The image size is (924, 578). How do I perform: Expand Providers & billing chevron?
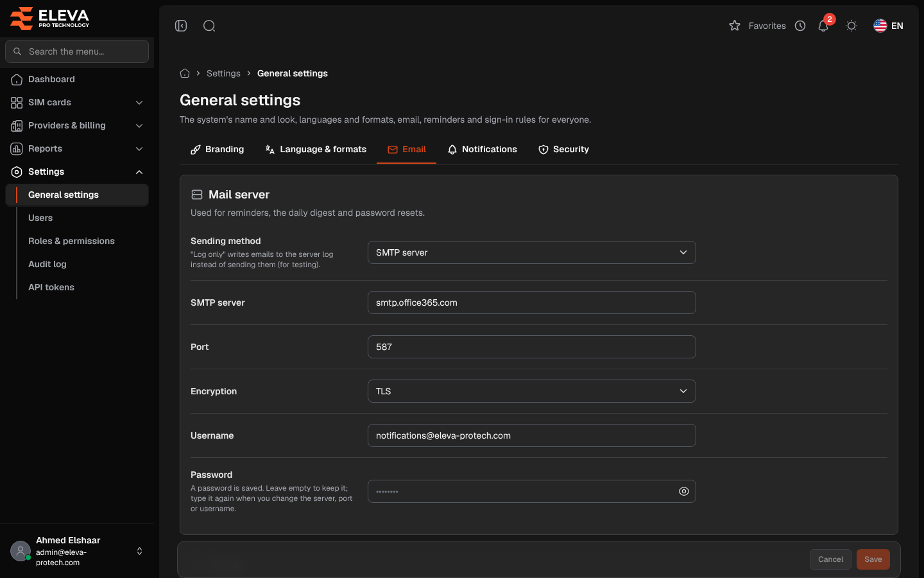tap(139, 126)
